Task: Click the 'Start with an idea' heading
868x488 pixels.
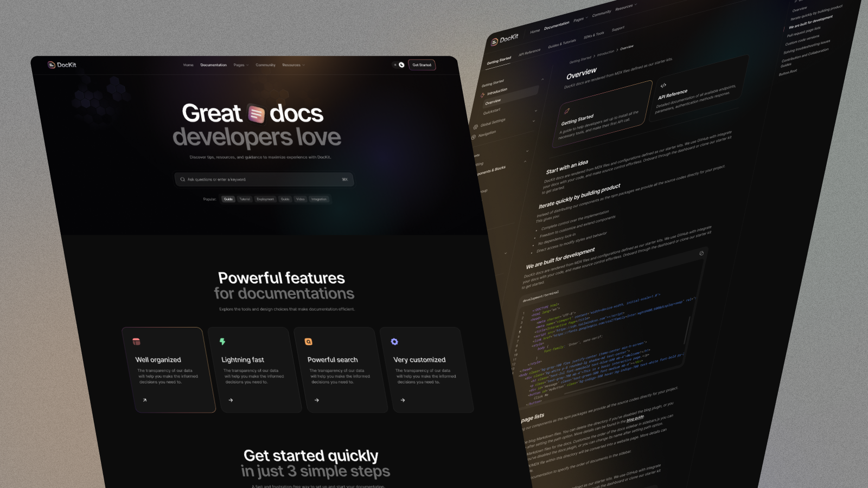Action: (567, 167)
